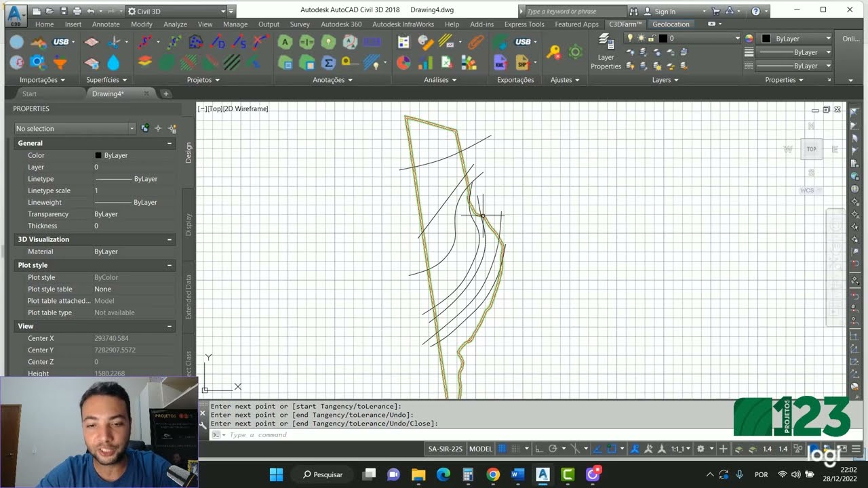Open the Civil 3D workspace dropdown
This screenshot has height=488, width=868.
pyautogui.click(x=222, y=11)
